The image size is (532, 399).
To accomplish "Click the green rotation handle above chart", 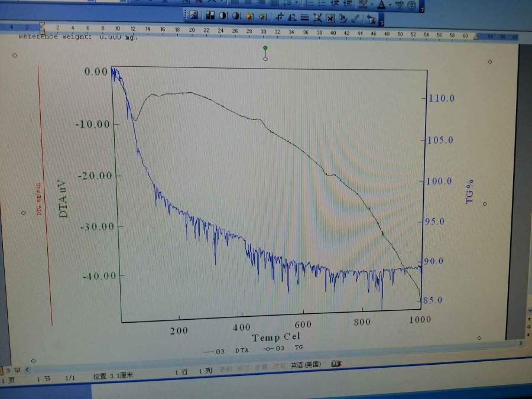I will pyautogui.click(x=265, y=48).
